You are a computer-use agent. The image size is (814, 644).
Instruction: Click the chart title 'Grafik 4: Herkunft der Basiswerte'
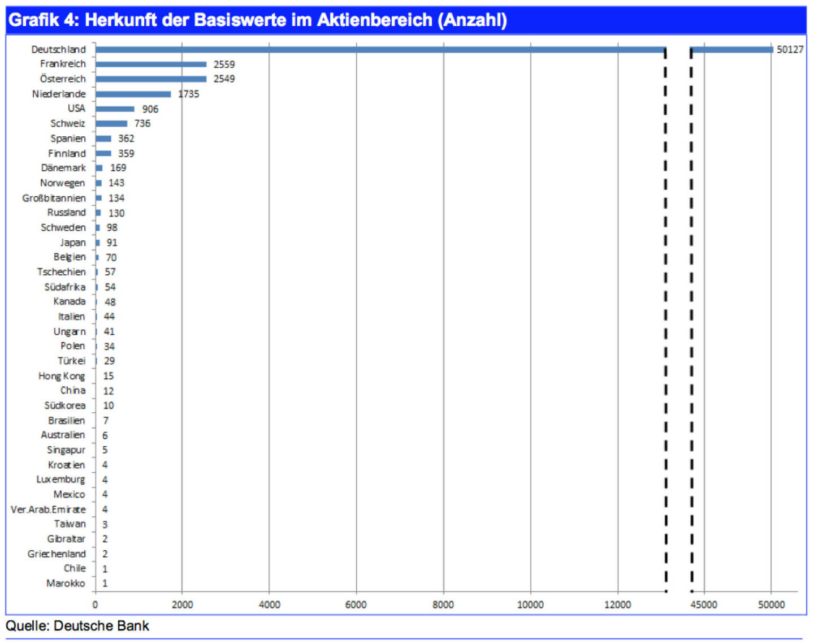[x=257, y=20]
